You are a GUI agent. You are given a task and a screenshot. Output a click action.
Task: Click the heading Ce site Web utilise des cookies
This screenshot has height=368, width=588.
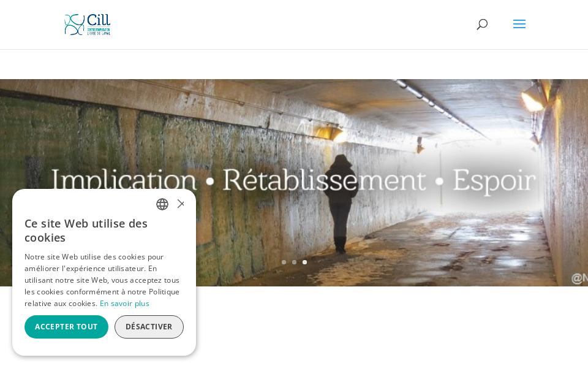[x=86, y=231]
